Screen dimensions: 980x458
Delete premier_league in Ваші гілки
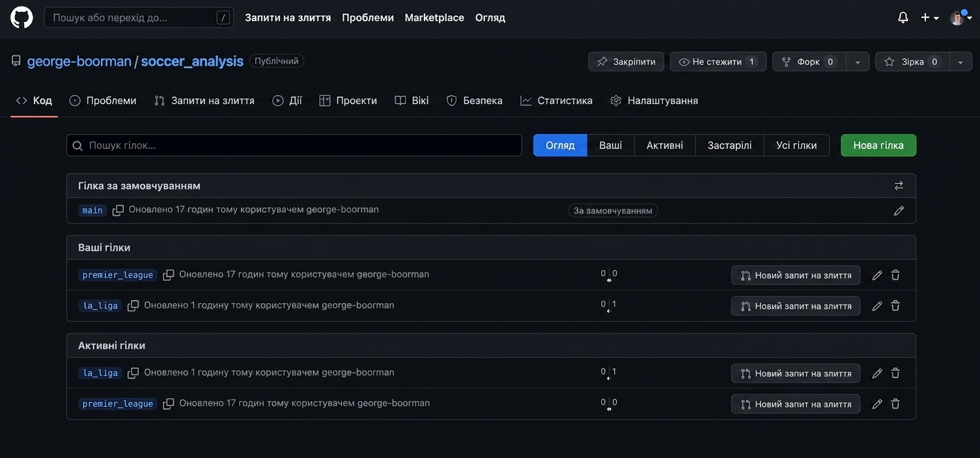[x=895, y=275]
